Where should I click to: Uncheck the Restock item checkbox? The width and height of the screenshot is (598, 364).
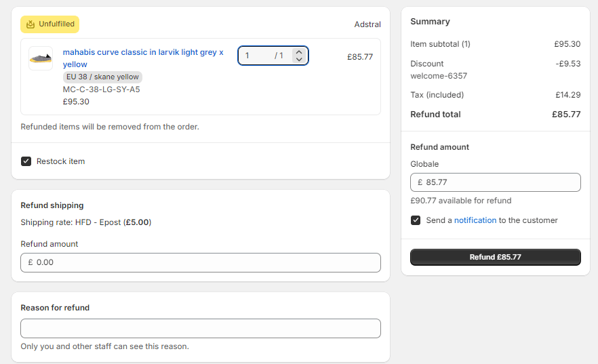26,161
